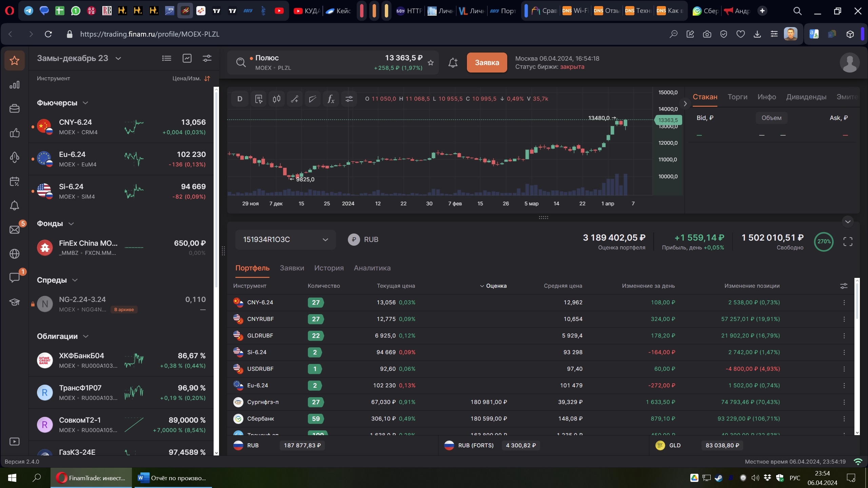Open the Замы-декабрь 23 watchlist dropdown
The width and height of the screenshot is (868, 488).
118,59
